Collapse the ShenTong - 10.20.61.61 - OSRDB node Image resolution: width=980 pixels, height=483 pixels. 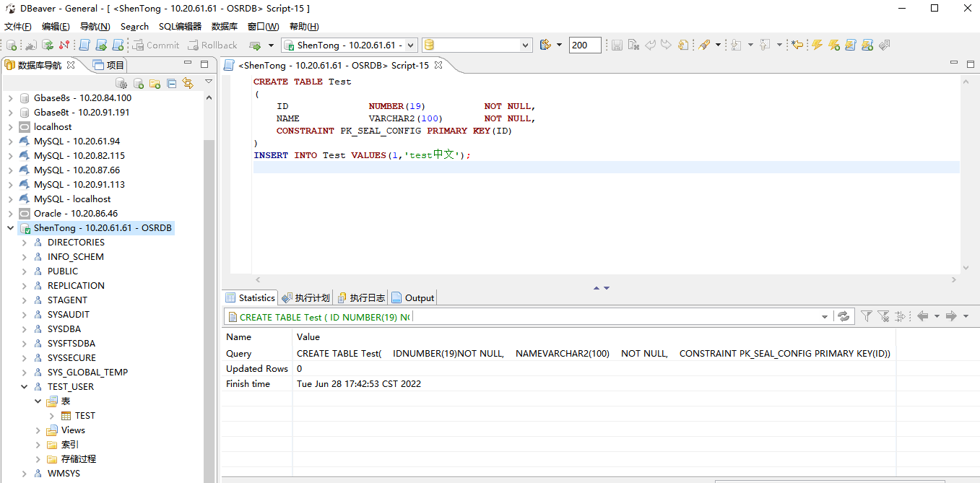click(10, 227)
